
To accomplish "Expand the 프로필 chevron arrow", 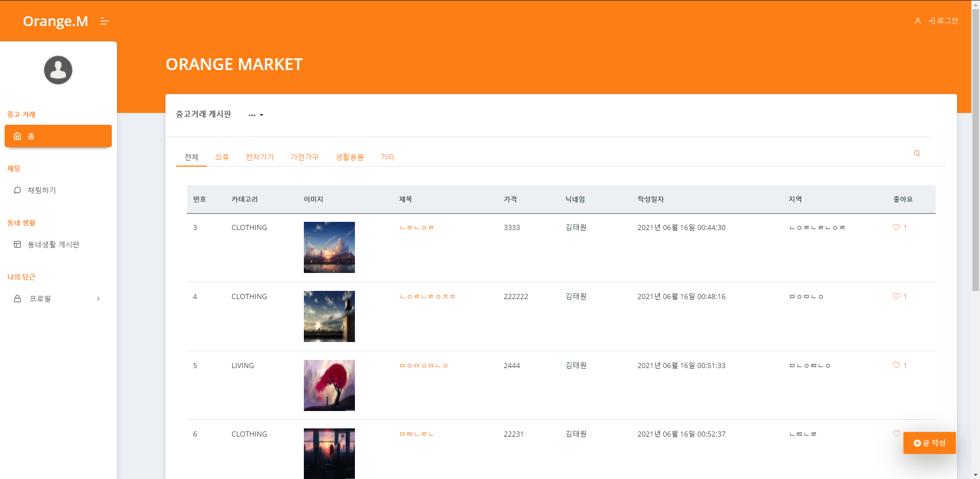I will pos(99,299).
